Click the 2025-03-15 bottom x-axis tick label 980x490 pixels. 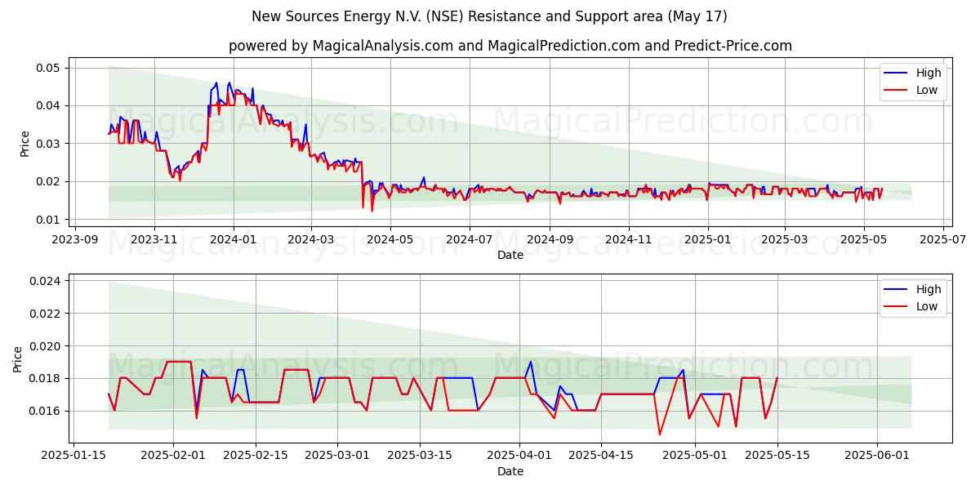(x=420, y=455)
